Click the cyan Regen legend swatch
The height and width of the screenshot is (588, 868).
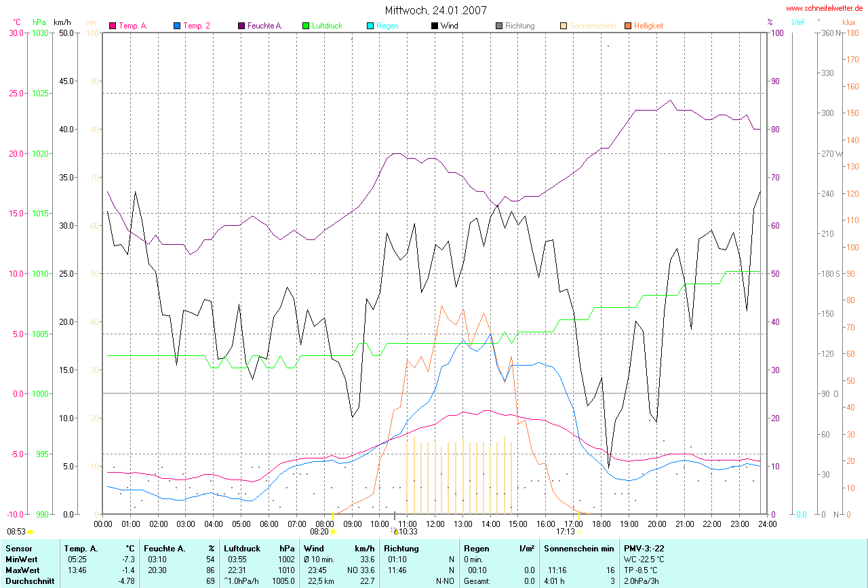[370, 26]
